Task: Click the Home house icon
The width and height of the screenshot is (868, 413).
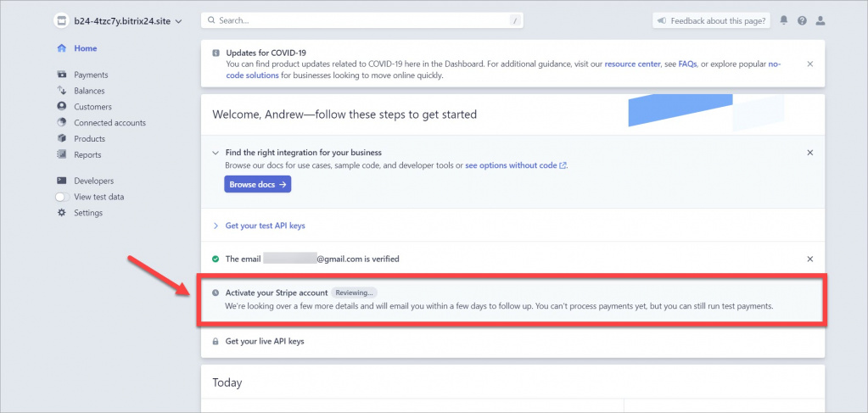Action: coord(62,48)
